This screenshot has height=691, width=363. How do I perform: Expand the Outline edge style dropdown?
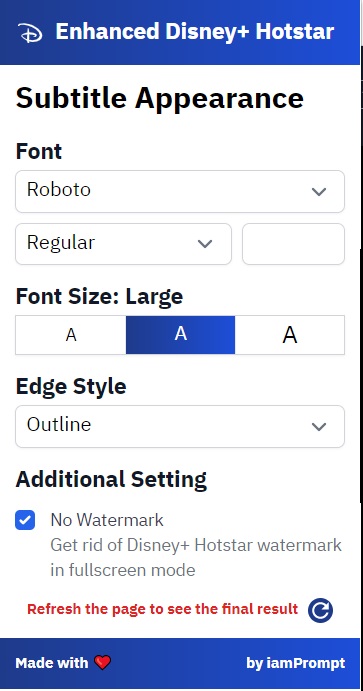tap(180, 426)
